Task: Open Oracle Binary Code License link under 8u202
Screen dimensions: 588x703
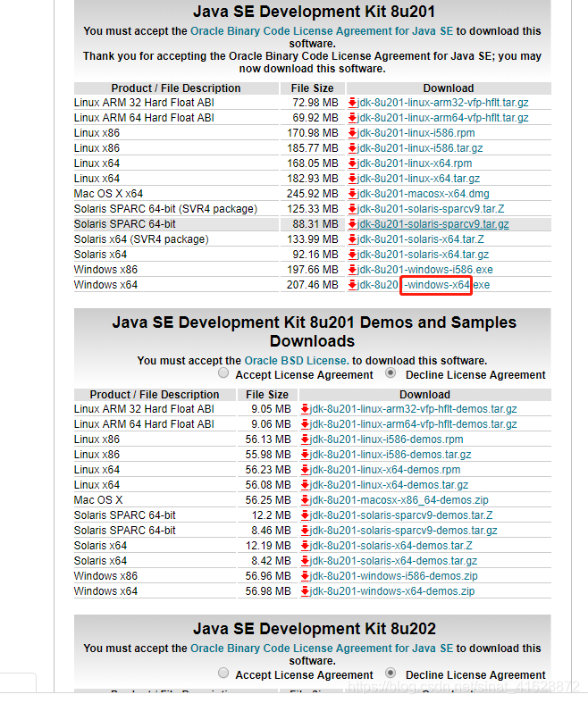Action: (x=322, y=649)
